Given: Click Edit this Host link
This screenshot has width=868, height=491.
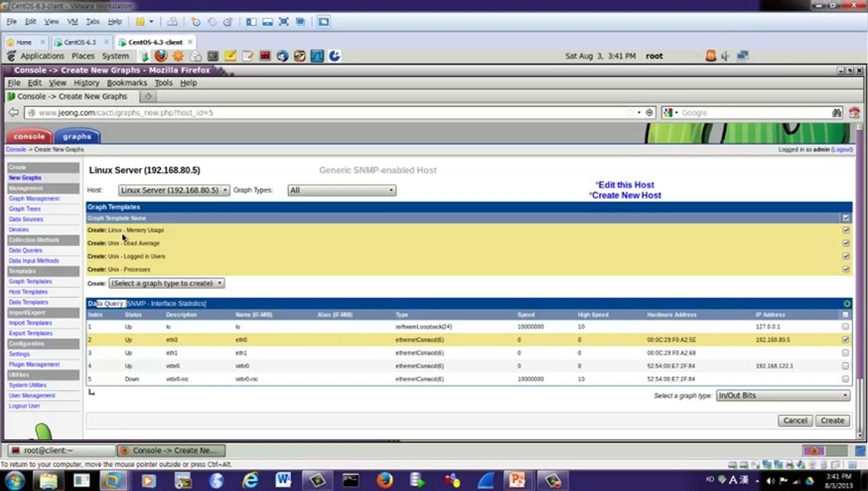Looking at the screenshot, I should 626,185.
